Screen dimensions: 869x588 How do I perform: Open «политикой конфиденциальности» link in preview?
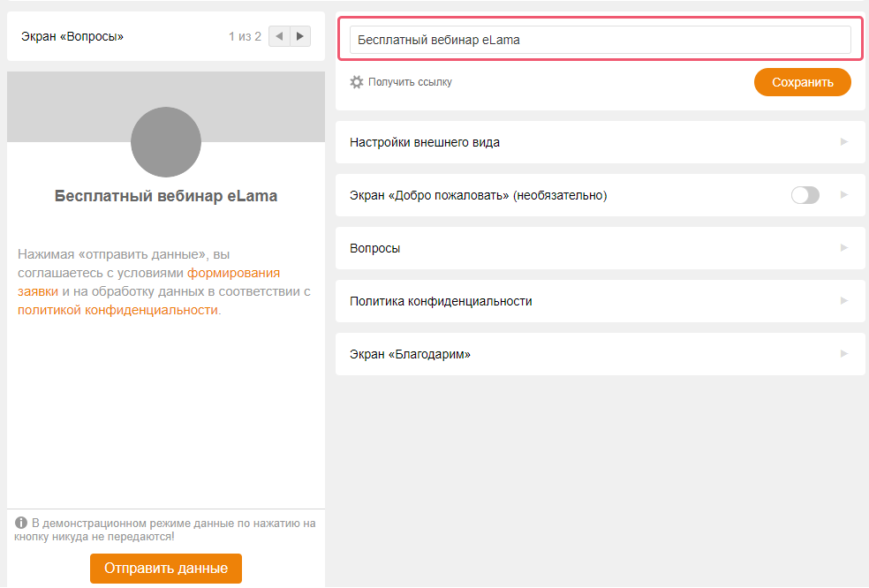coord(117,310)
